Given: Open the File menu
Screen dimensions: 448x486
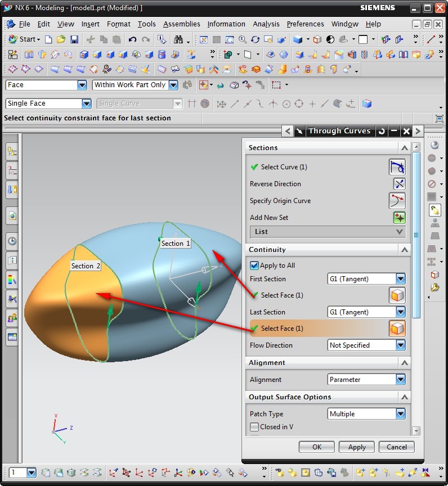Looking at the screenshot, I should [x=25, y=24].
